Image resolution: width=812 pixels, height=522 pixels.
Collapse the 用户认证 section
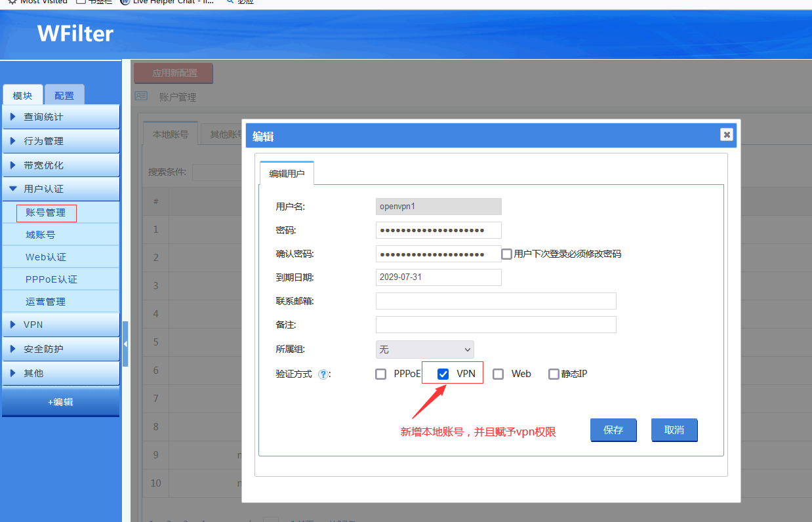(60, 189)
